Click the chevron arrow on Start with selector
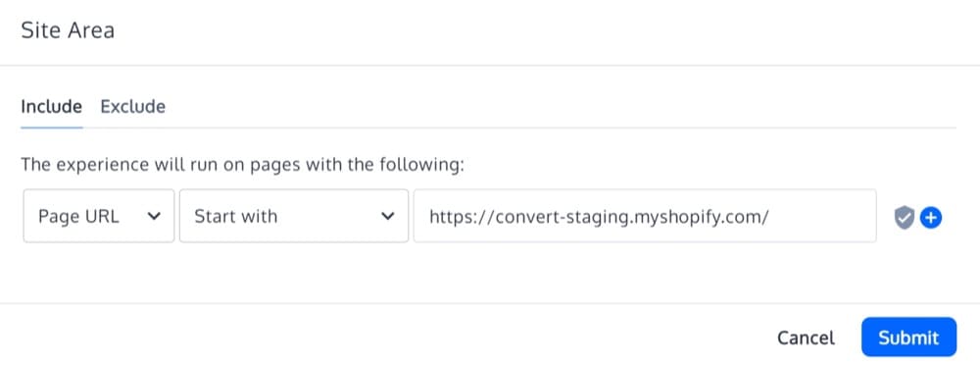980x366 pixels. (388, 216)
